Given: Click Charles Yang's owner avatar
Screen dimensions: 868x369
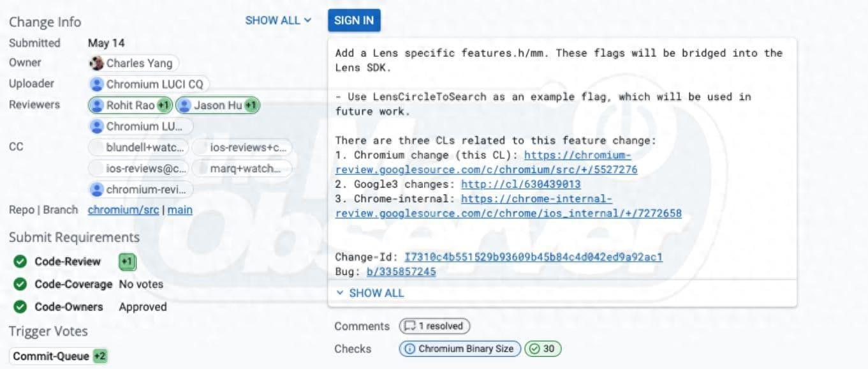Looking at the screenshot, I should click(97, 63).
